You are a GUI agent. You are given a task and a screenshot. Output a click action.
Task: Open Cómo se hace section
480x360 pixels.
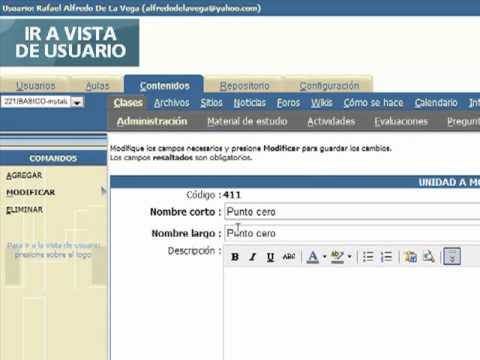click(373, 103)
